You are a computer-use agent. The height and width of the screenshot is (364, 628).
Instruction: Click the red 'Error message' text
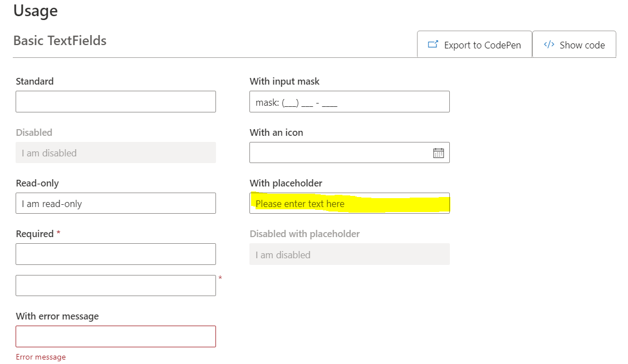41,357
